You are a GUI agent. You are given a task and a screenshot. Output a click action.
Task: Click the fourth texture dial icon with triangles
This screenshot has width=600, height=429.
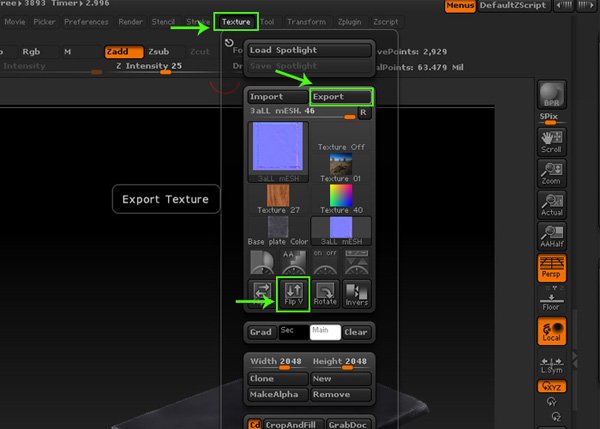(357, 262)
